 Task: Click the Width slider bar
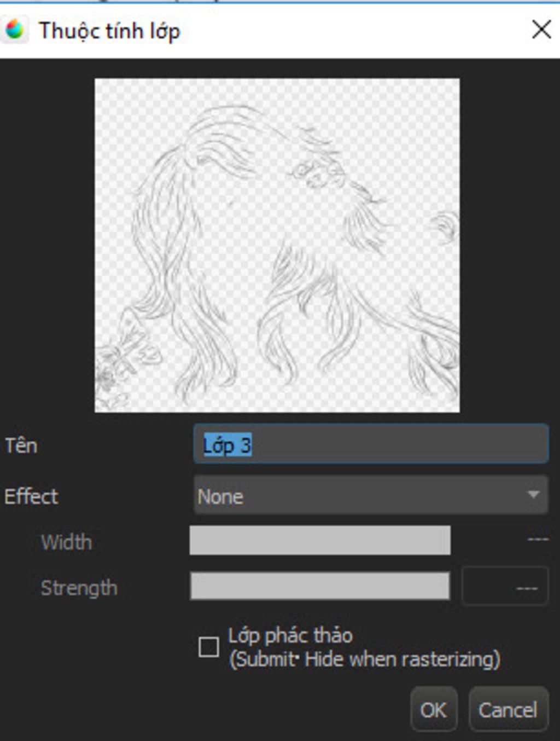(x=320, y=541)
